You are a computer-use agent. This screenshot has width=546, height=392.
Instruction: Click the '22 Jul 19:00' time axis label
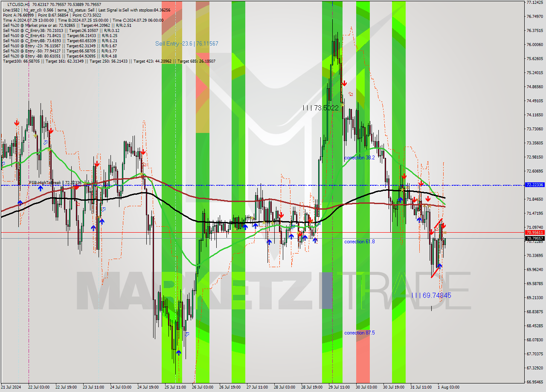click(66, 387)
